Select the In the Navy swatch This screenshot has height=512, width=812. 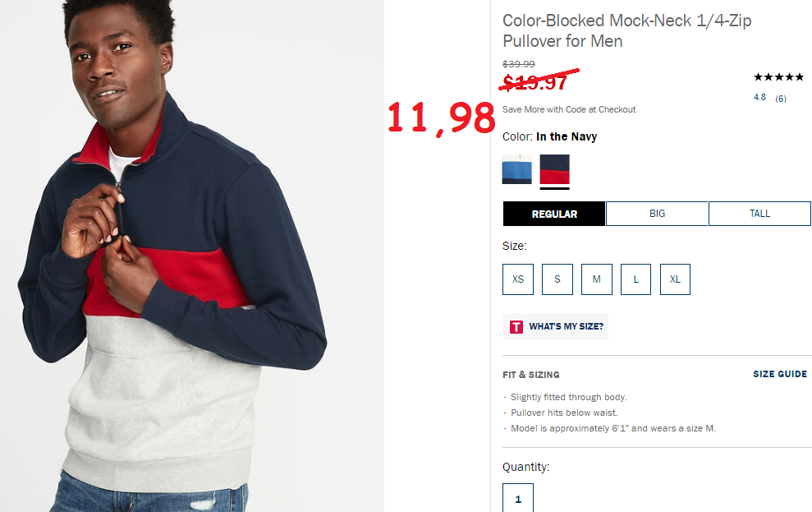tap(555, 169)
